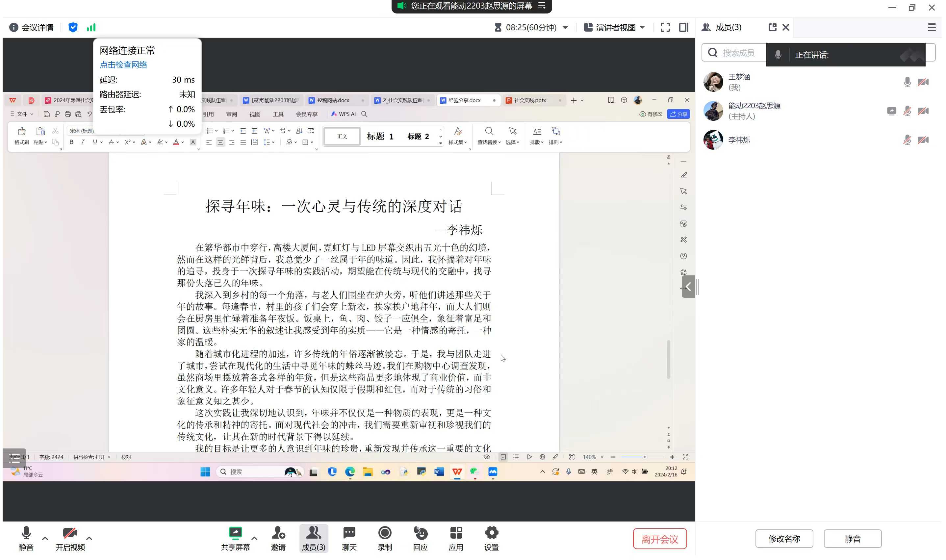Click the invite participants icon
Viewport: 946px width, 560px height.
click(x=278, y=533)
